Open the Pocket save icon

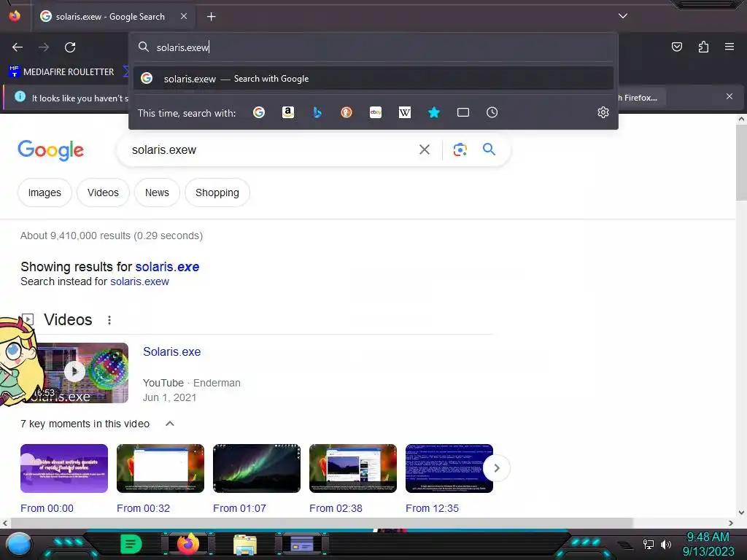click(676, 47)
